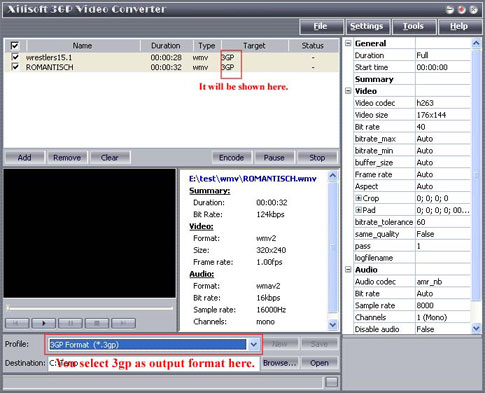
Task: Click the Start time 00:00:00 value
Action: coord(443,67)
